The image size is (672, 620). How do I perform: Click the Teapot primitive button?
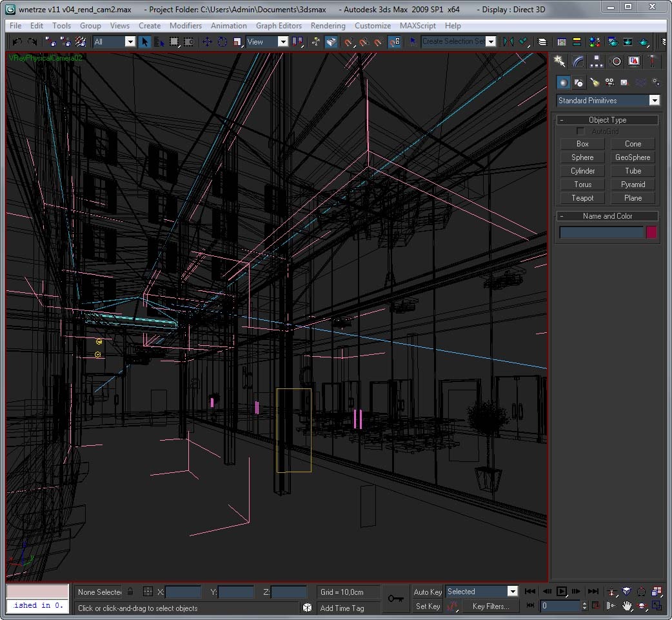click(x=582, y=198)
